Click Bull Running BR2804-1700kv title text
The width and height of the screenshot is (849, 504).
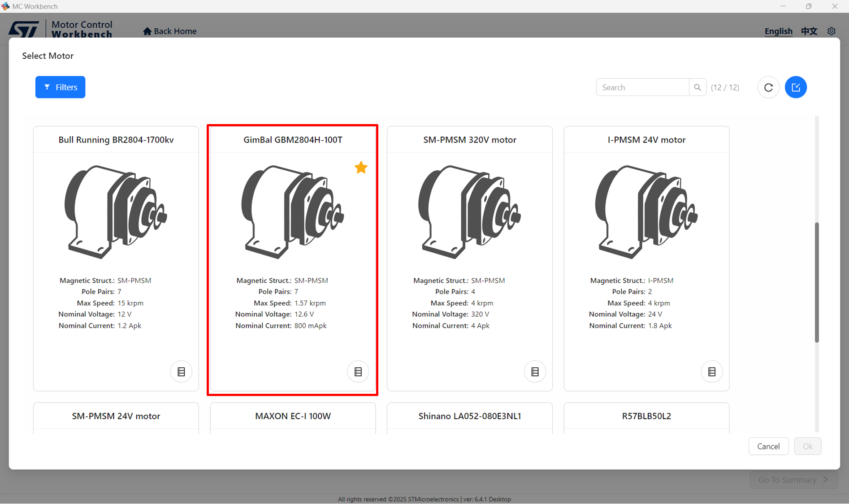pos(116,140)
